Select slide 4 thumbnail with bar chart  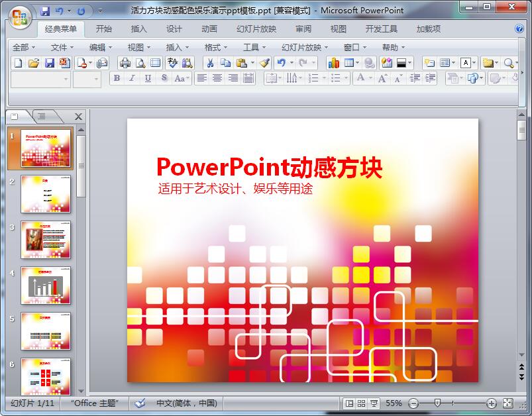[x=46, y=286]
